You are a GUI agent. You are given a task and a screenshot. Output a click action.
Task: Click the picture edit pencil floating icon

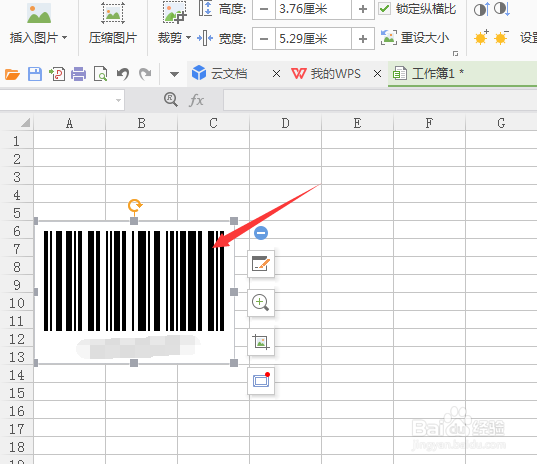261,264
